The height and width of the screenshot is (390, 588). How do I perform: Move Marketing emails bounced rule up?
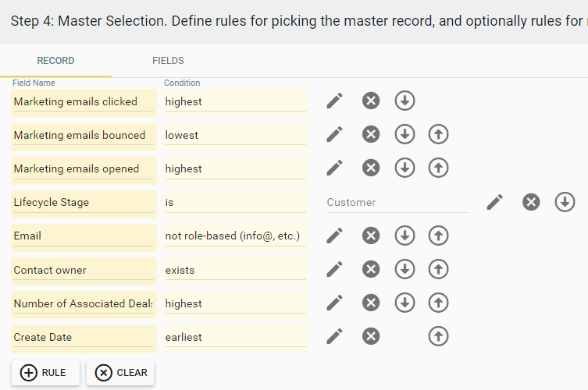438,134
